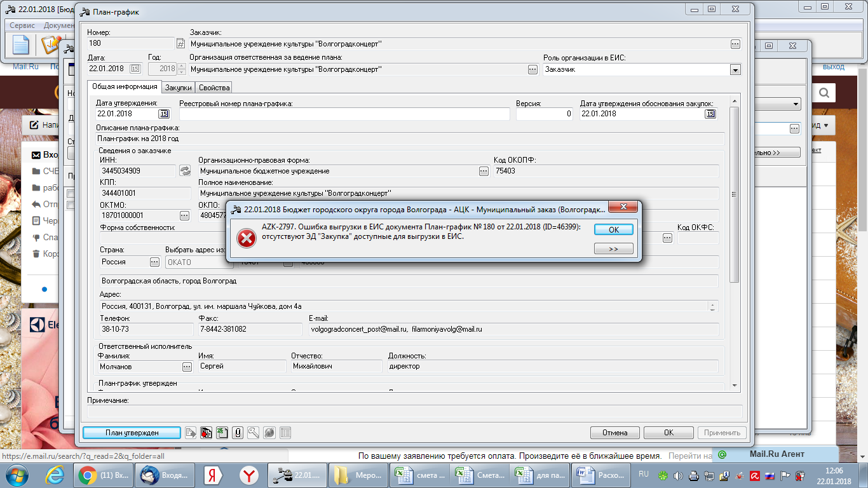Open calendar for Дата утверждения field
Screen dimensions: 868x488
point(164,114)
